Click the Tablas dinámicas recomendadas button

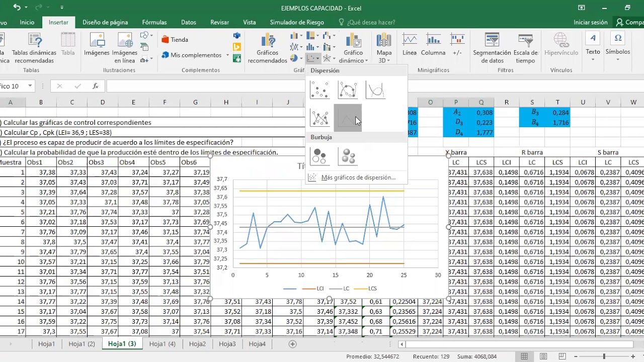tap(34, 48)
